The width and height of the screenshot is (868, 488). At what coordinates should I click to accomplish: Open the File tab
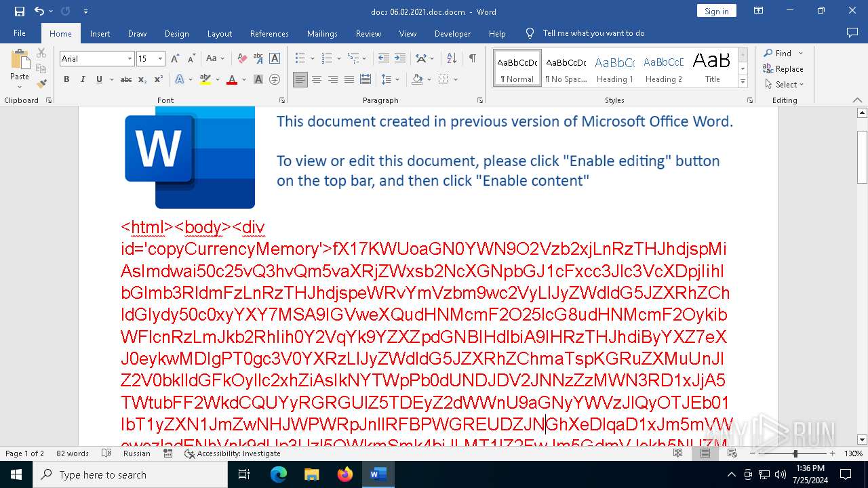tap(20, 33)
